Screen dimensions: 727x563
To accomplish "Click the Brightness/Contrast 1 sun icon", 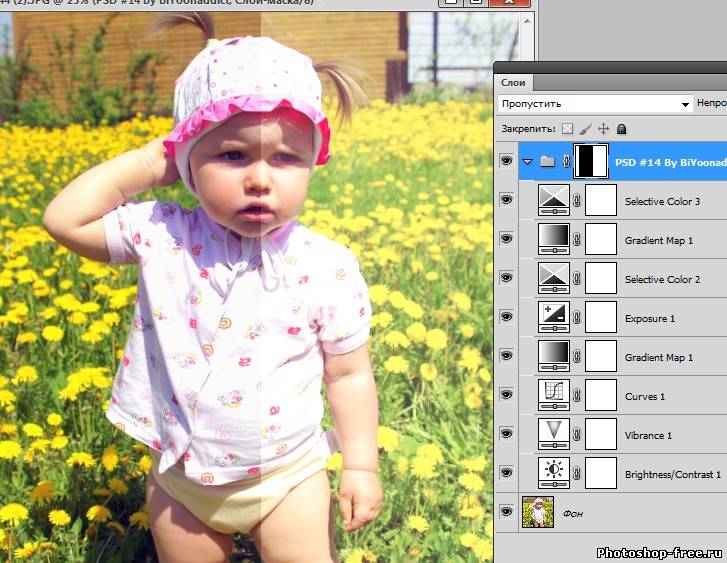I will pos(553,474).
